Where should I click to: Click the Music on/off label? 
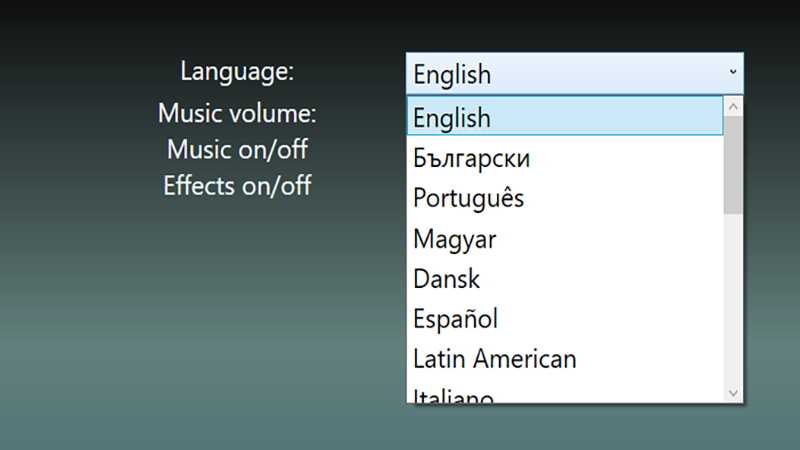coord(237,149)
